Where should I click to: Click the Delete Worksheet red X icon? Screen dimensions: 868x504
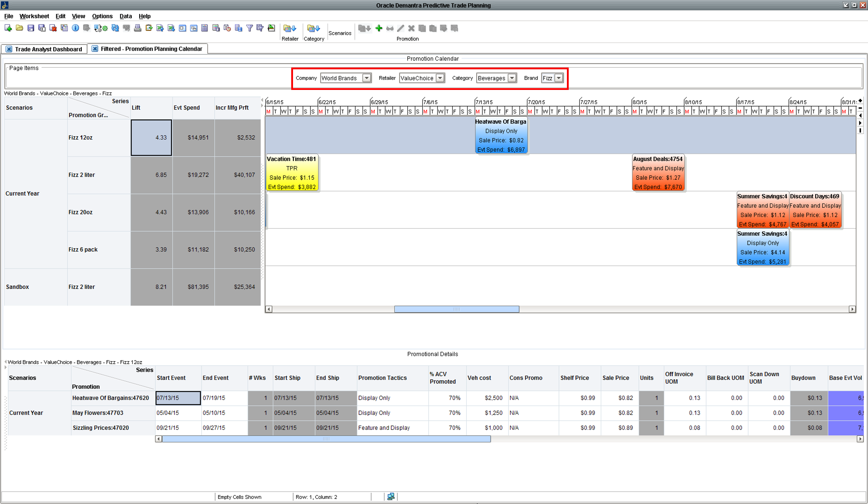53,28
